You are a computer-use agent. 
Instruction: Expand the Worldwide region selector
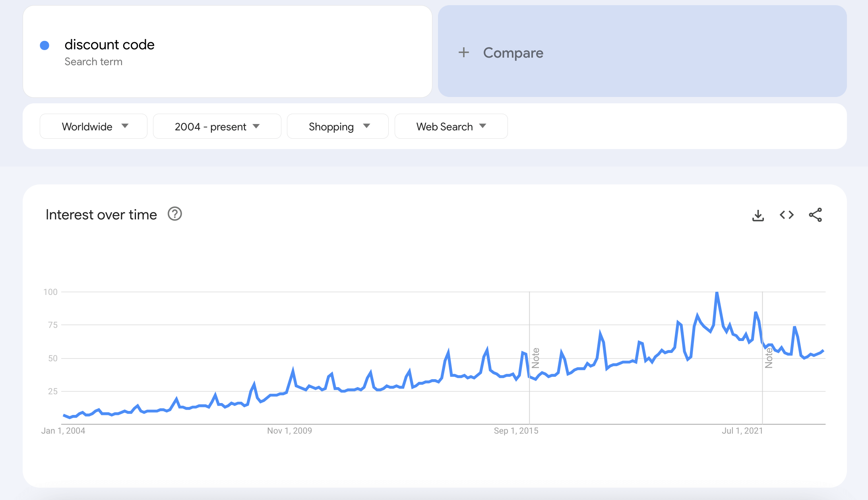pyautogui.click(x=93, y=126)
